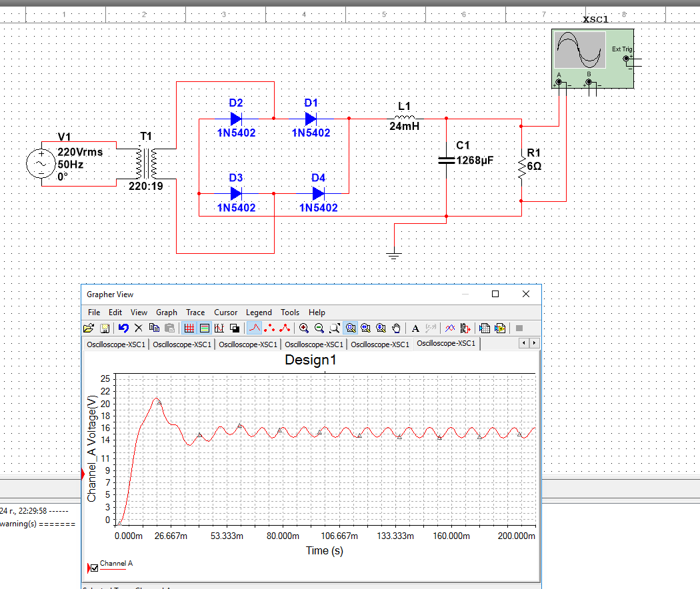
Task: Toggle the Show Cursors toolbar button
Action: [219, 328]
